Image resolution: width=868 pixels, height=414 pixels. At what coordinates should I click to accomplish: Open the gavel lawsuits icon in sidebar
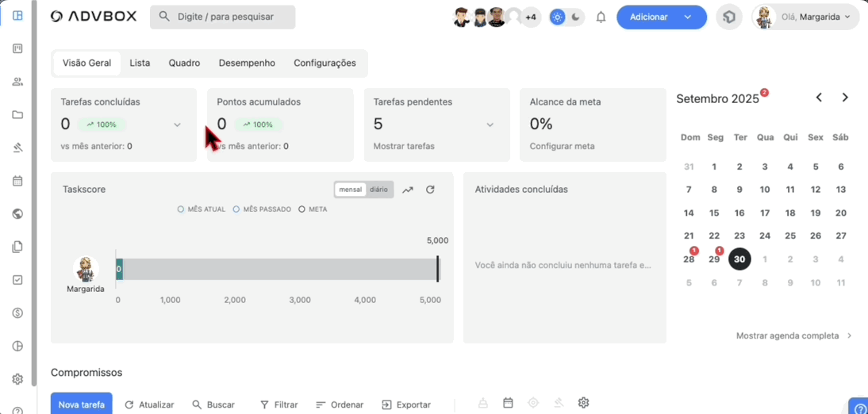pyautogui.click(x=17, y=148)
